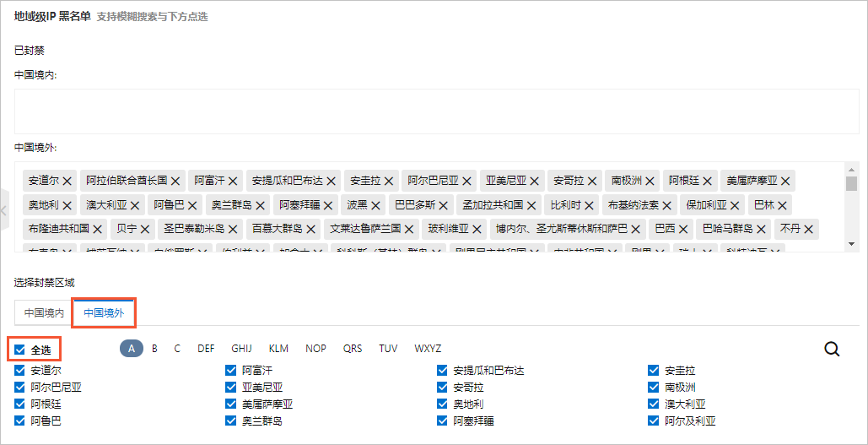
Task: Remove the 巴西 tag X icon
Action: 683,229
